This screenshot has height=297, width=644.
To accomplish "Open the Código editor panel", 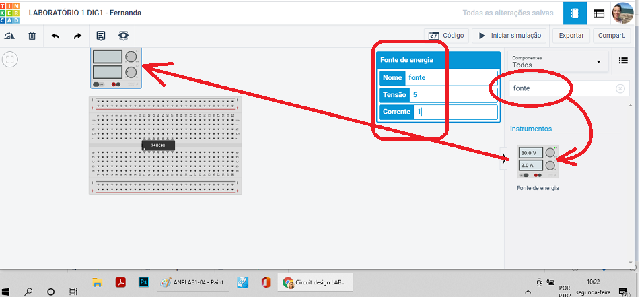I will pos(446,36).
